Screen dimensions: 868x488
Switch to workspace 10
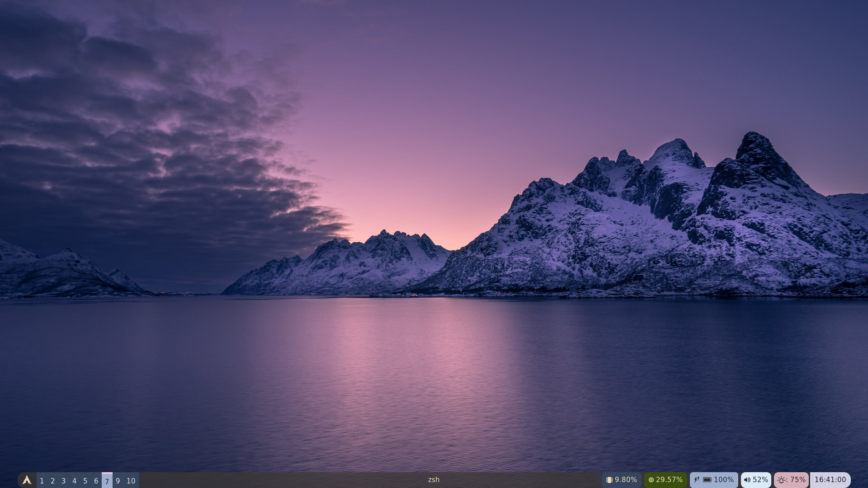131,481
